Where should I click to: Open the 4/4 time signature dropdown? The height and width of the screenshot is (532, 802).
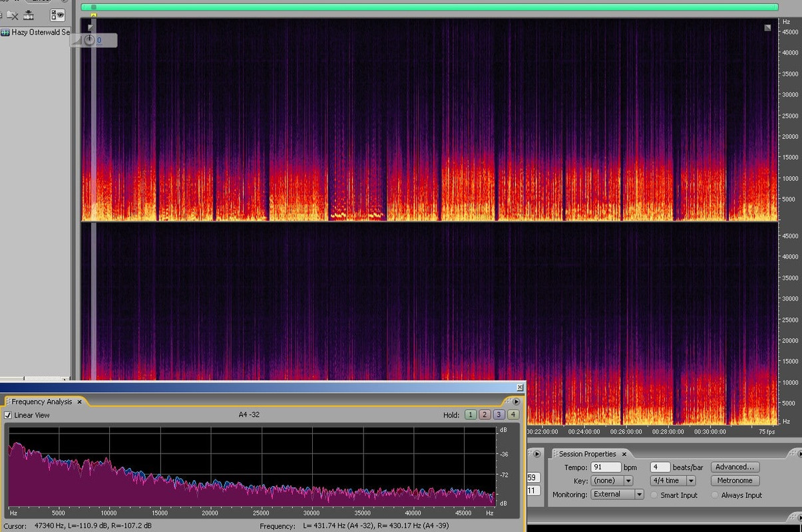tap(673, 481)
